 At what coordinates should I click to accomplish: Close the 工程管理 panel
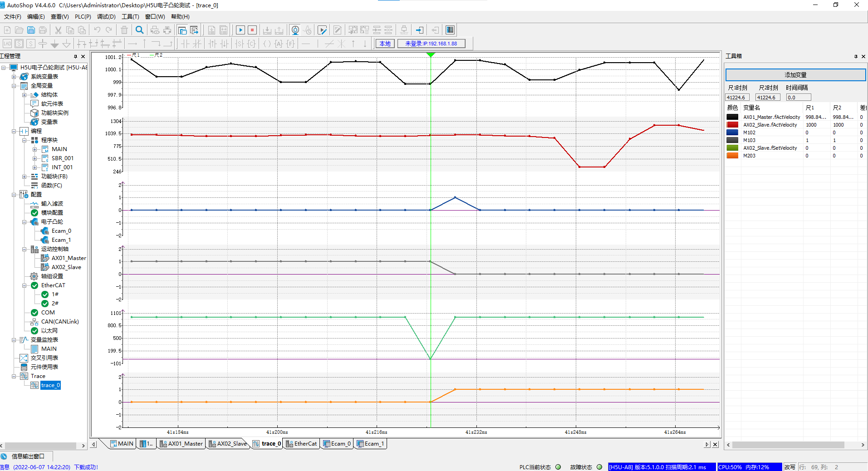83,56
